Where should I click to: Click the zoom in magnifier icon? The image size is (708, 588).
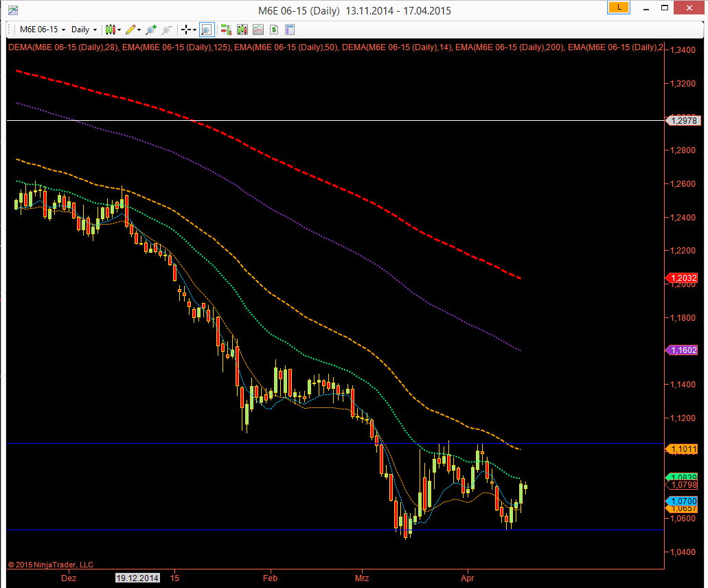tap(151, 30)
